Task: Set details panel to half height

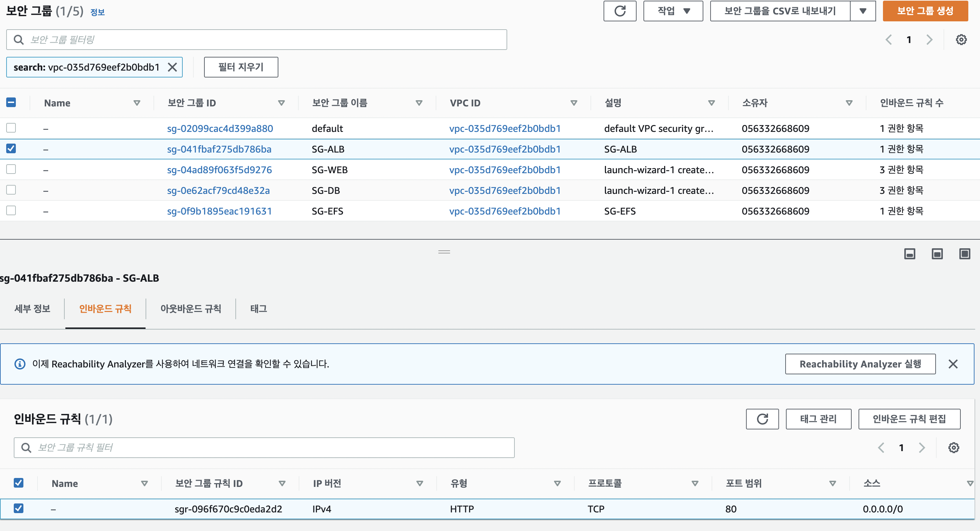Action: tap(937, 254)
